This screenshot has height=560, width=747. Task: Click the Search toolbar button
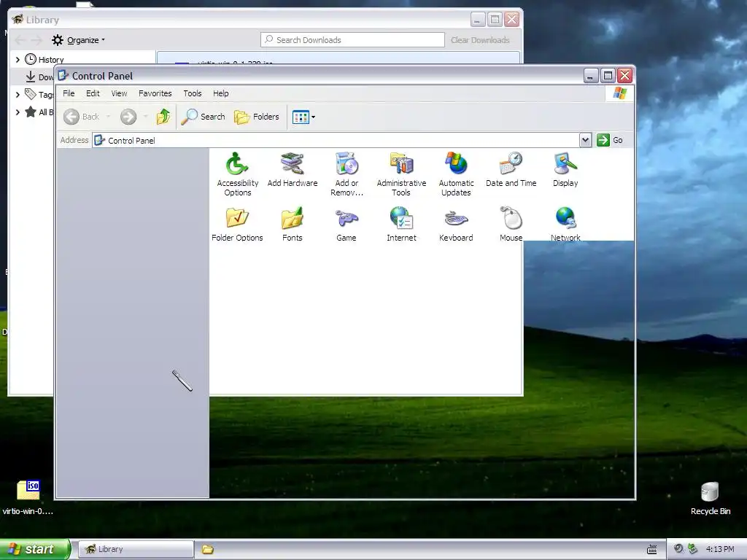pos(203,117)
